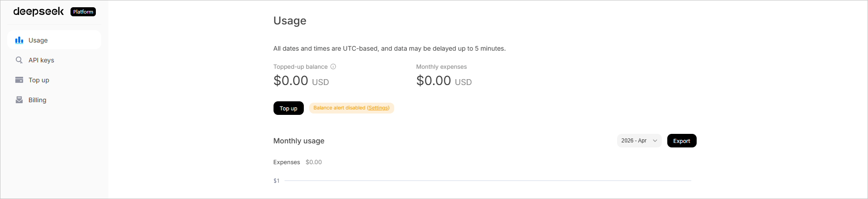
Task: Navigate to Billing in the sidebar
Action: (x=37, y=100)
